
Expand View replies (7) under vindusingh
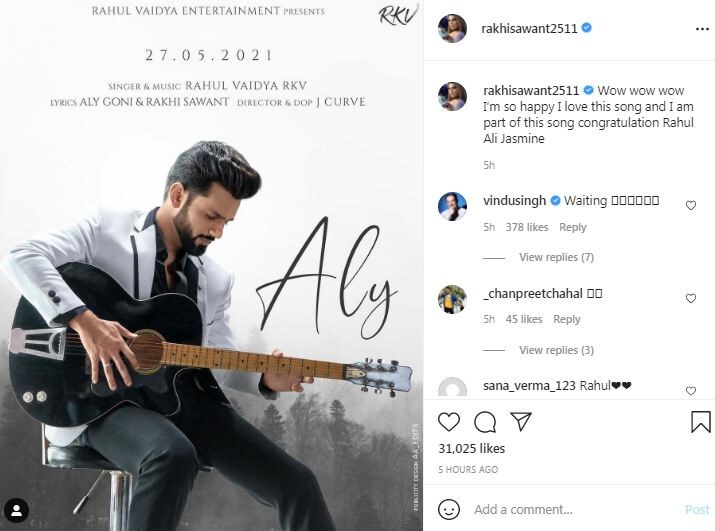556,257
